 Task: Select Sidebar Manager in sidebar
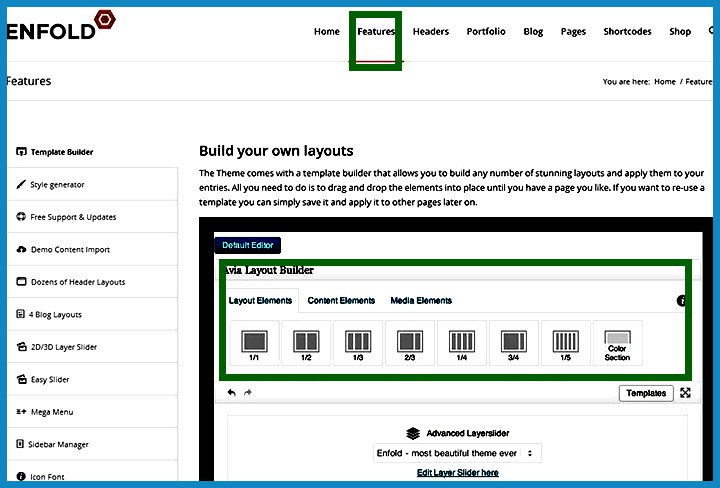[x=92, y=444]
